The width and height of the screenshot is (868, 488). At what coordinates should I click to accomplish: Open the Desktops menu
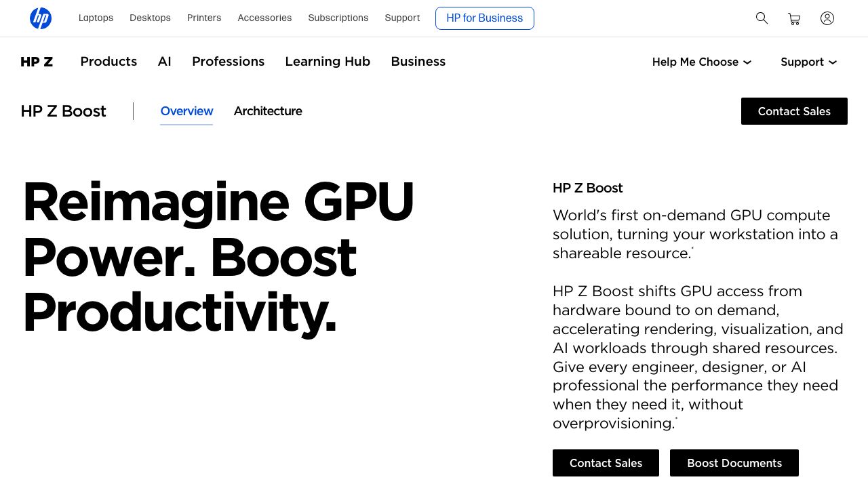(x=150, y=18)
